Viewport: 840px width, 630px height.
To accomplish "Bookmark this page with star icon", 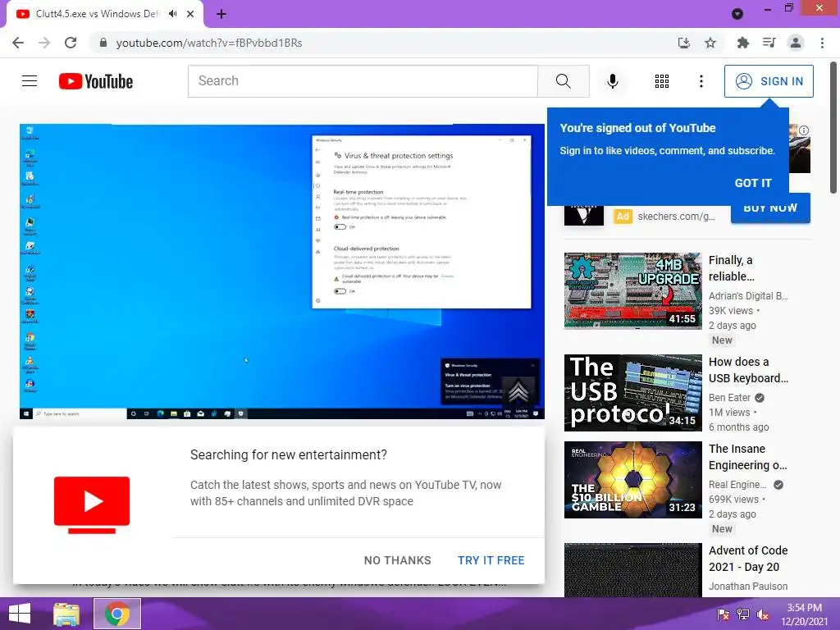I will [710, 43].
